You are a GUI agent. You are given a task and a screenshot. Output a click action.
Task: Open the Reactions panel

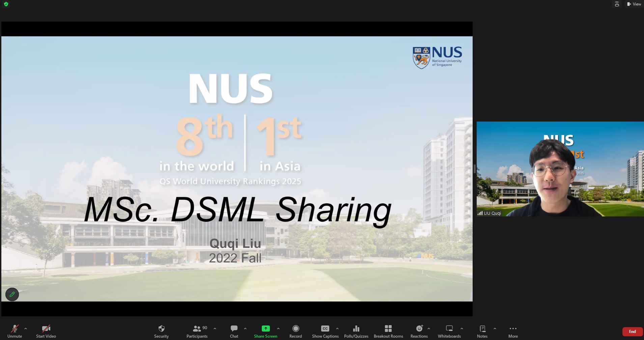point(419,331)
